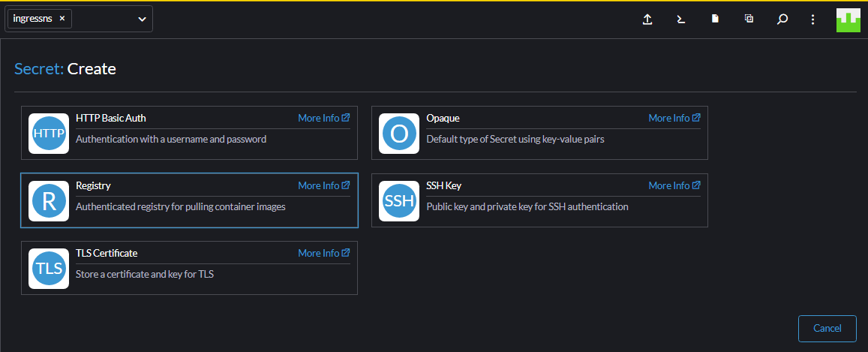
Task: Remove the ingressns namespace filter tag
Action: click(62, 18)
